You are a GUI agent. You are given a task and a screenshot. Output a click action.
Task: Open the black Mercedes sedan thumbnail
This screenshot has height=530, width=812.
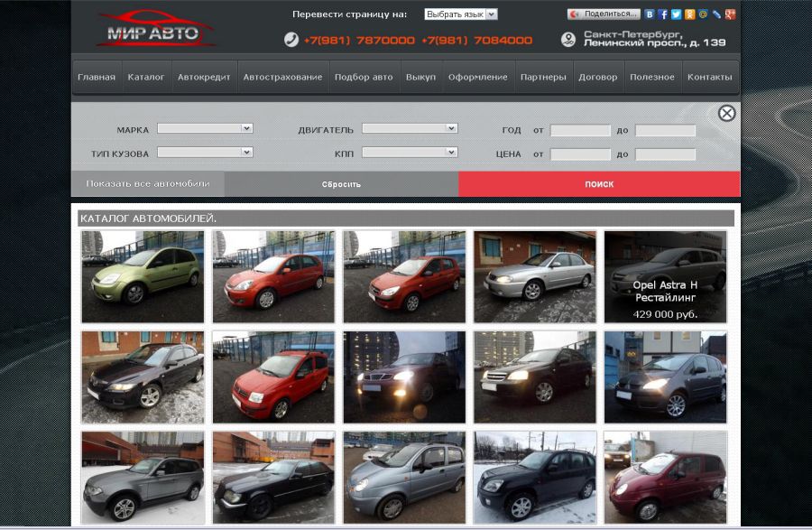click(x=273, y=478)
